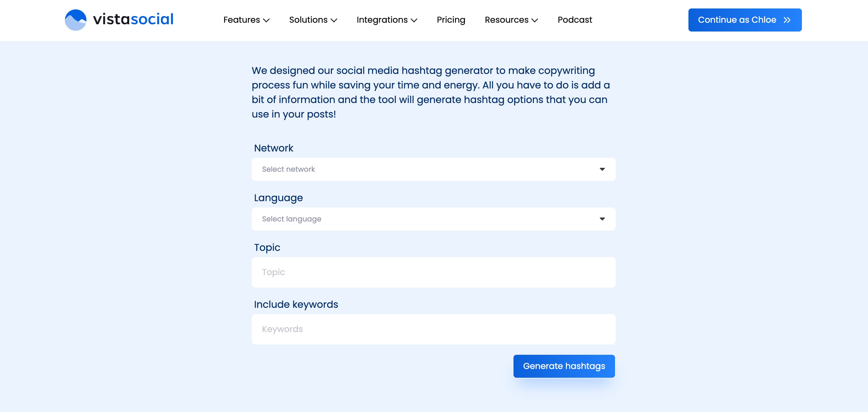
Task: Expand the Solutions menu chevron
Action: [334, 21]
